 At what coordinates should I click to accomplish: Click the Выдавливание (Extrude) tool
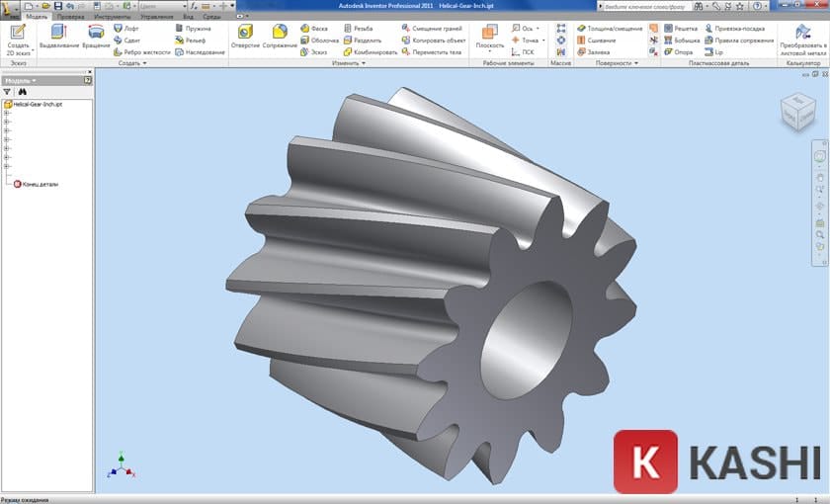58,38
